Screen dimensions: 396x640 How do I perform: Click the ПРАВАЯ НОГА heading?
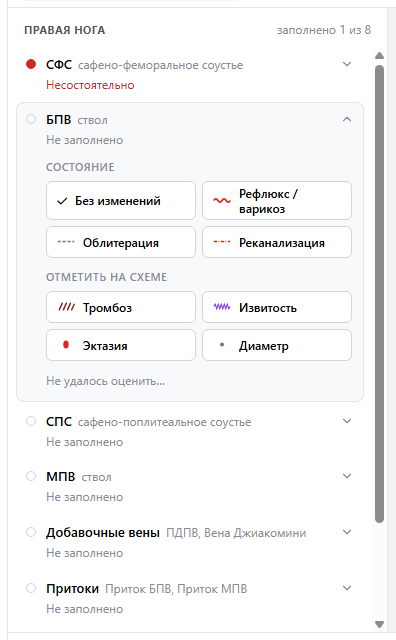pos(65,30)
